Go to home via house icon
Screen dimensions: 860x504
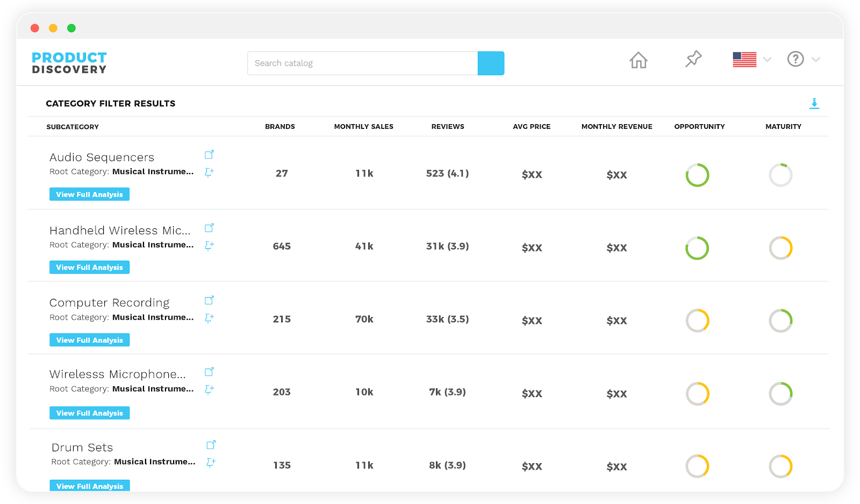tap(639, 60)
